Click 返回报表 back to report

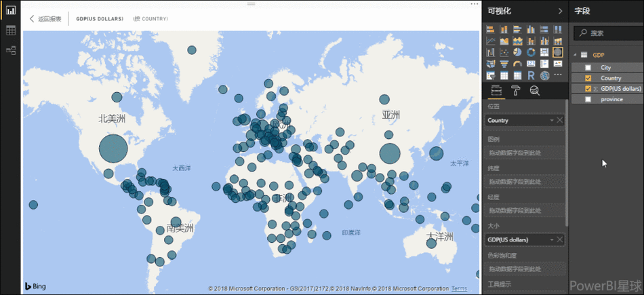[x=45, y=19]
